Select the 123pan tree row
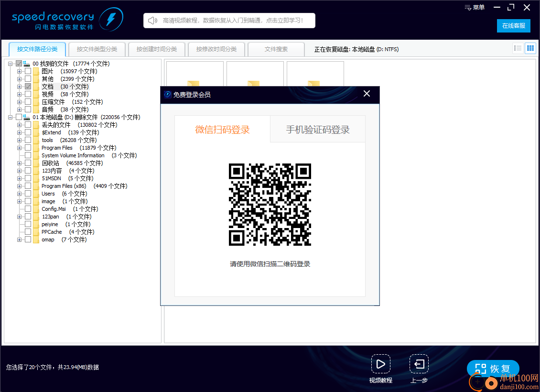This screenshot has height=392, width=540. pos(66,217)
